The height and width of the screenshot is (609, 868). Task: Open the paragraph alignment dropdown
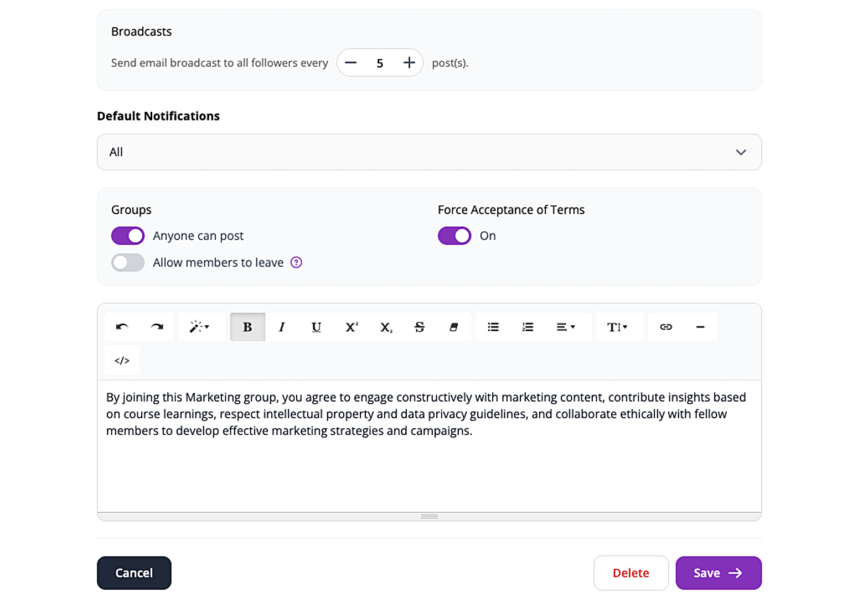click(x=566, y=327)
